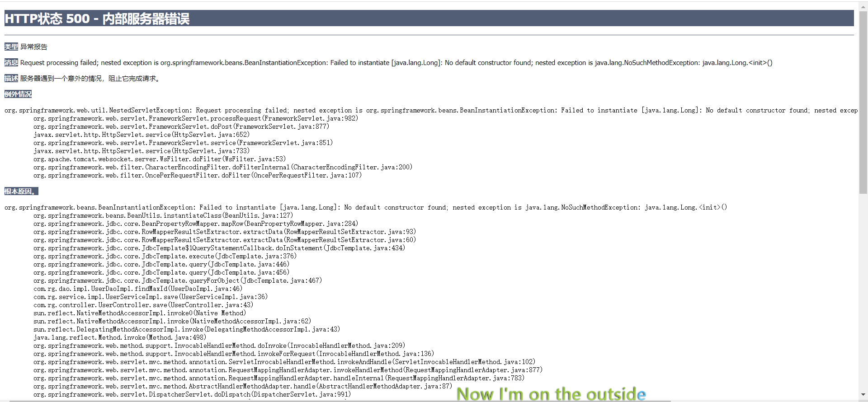Click the HTTP状态 500 heading

pos(97,19)
